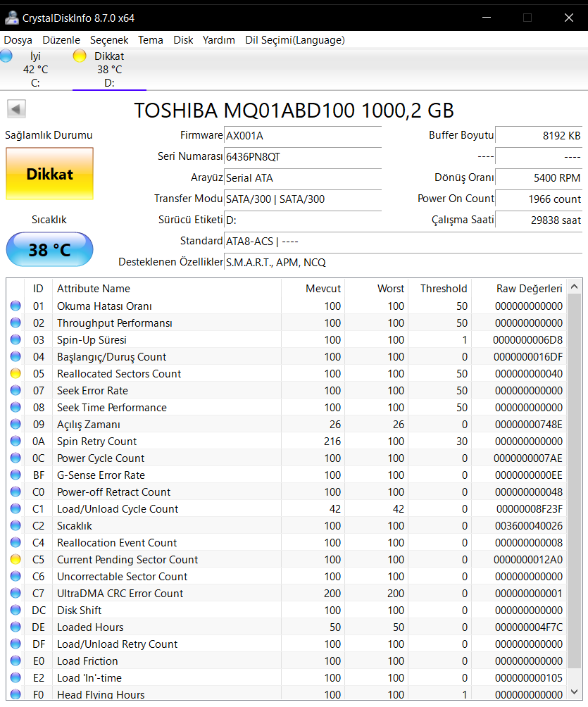Click the yellow status icon for Current Pending Sector Count

coord(15,560)
